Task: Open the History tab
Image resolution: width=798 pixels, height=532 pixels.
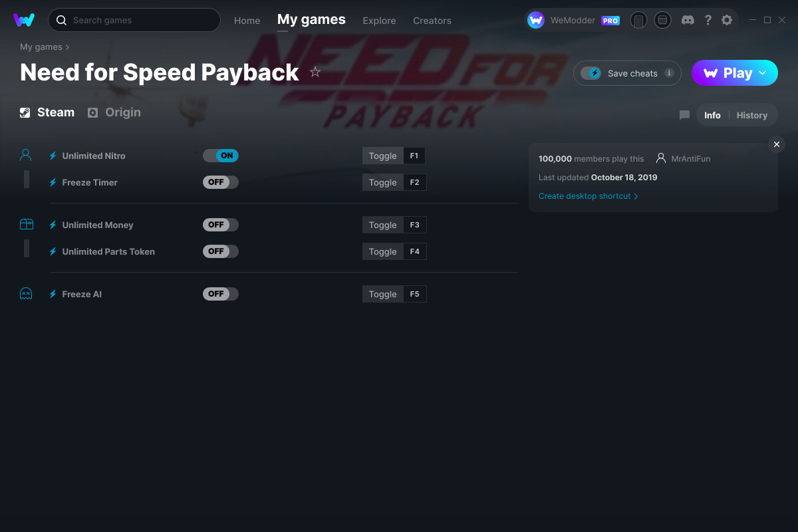Action: pos(752,115)
